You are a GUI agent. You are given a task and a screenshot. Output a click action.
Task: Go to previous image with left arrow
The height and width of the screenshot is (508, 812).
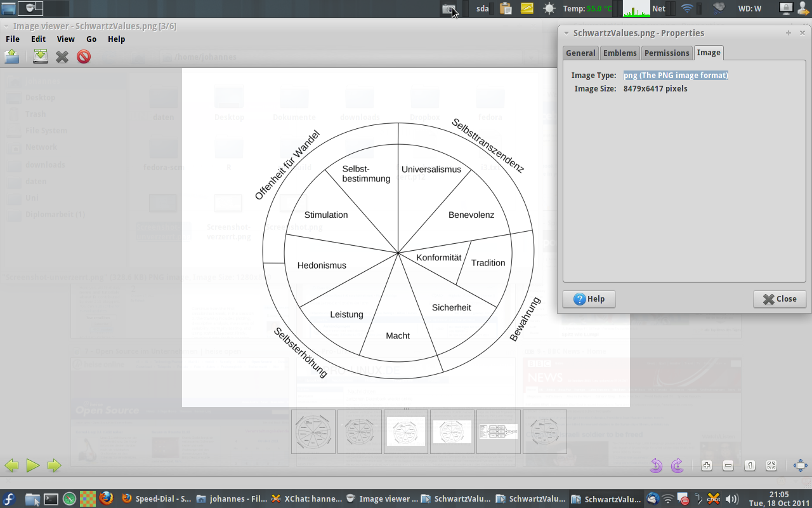[11, 465]
